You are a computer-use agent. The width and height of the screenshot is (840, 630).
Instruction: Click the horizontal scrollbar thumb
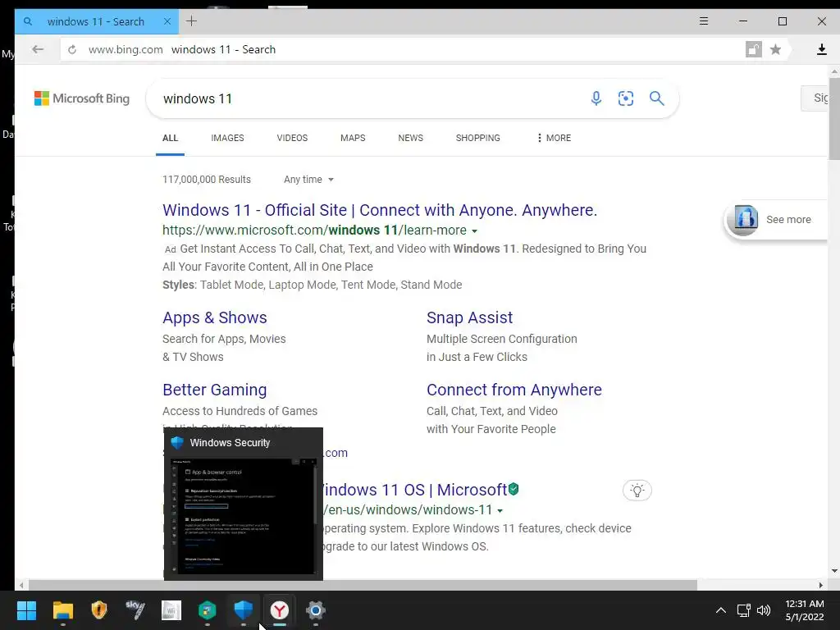[362, 585]
